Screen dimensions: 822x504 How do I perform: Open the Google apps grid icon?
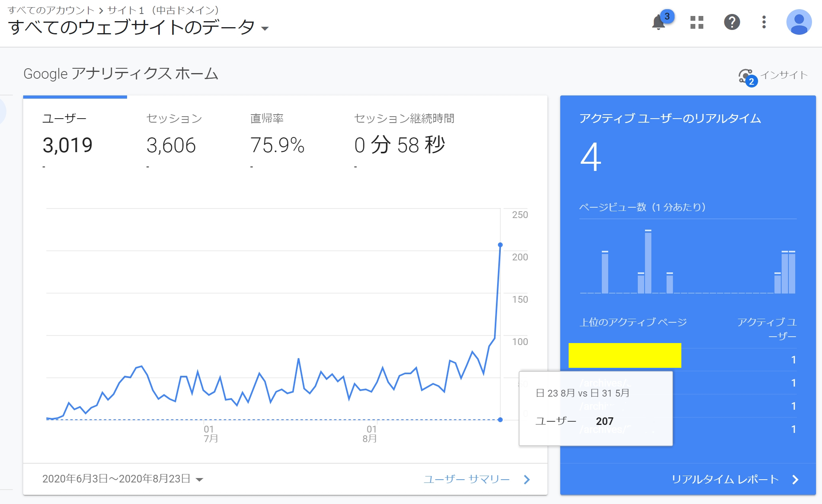pos(697,22)
